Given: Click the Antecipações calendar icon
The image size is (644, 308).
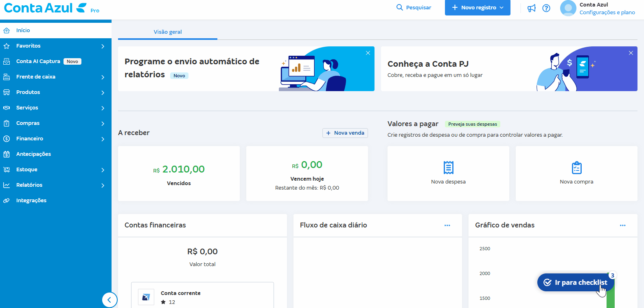Looking at the screenshot, I should click(7, 154).
